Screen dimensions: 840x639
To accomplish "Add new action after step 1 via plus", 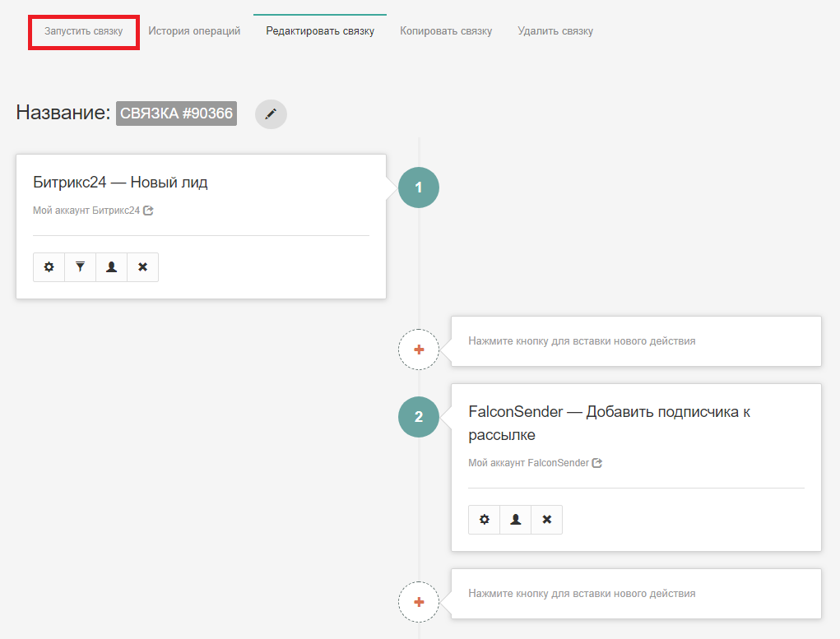I will coord(419,350).
